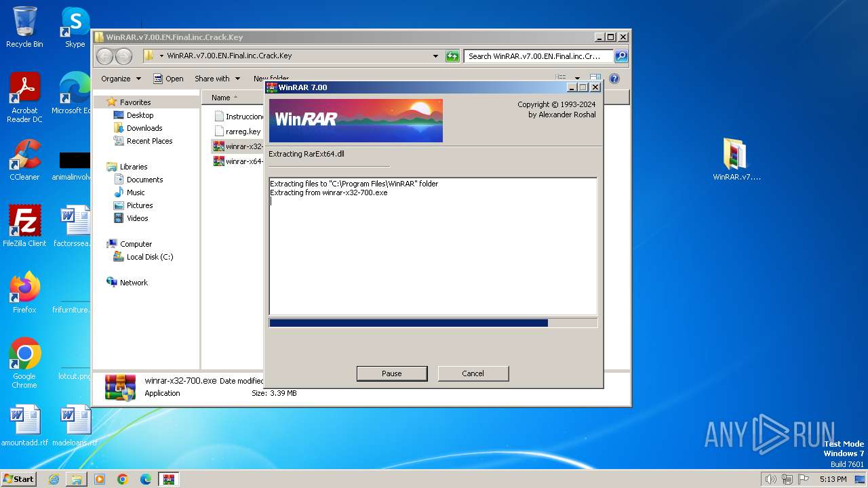Click the Explorer Forward button
Screen dimensions: 868x488
click(x=123, y=56)
